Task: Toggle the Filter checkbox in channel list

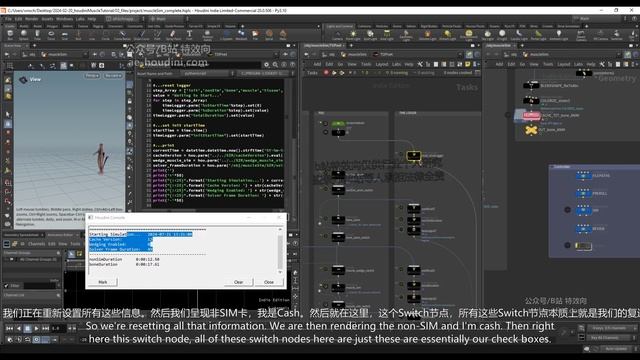Action: (6, 286)
